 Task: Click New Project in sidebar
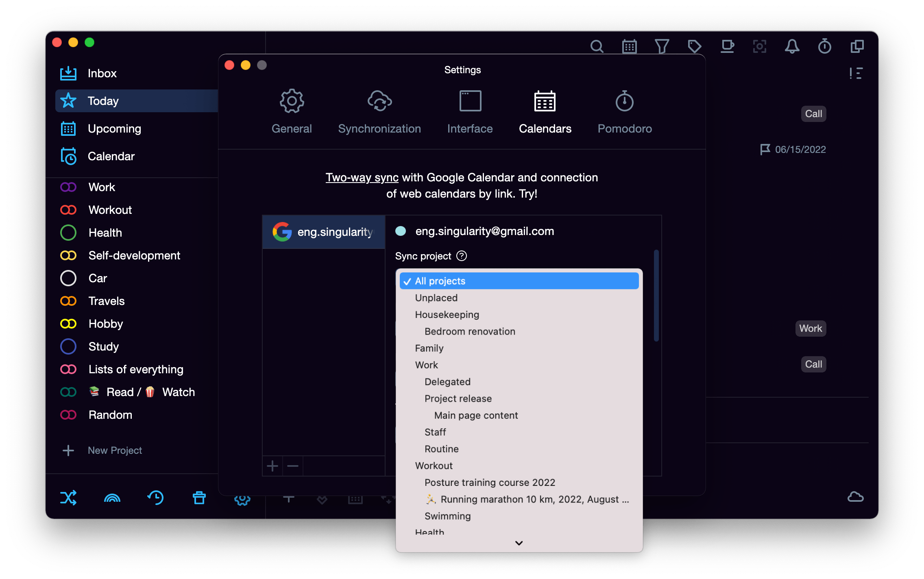pos(102,451)
